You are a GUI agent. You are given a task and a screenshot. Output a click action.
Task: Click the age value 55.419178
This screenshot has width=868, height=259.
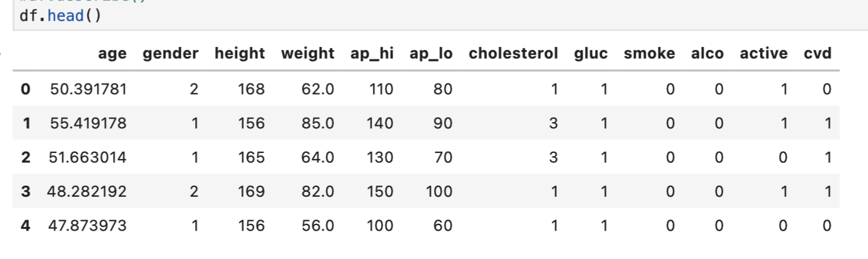tap(87, 123)
